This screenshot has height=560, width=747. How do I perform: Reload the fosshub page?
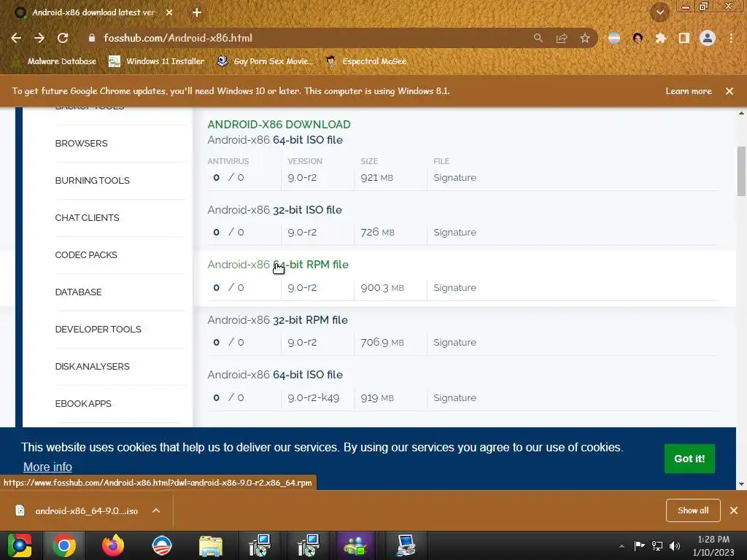63,38
